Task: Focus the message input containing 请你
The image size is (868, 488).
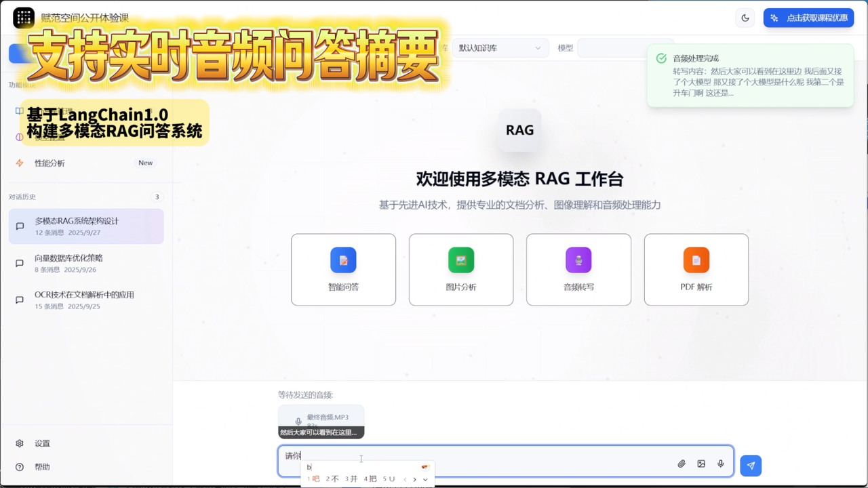Action: click(505, 461)
